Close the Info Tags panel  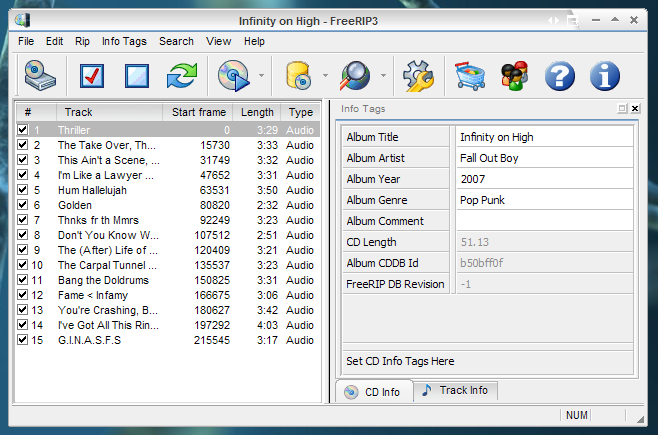[635, 109]
